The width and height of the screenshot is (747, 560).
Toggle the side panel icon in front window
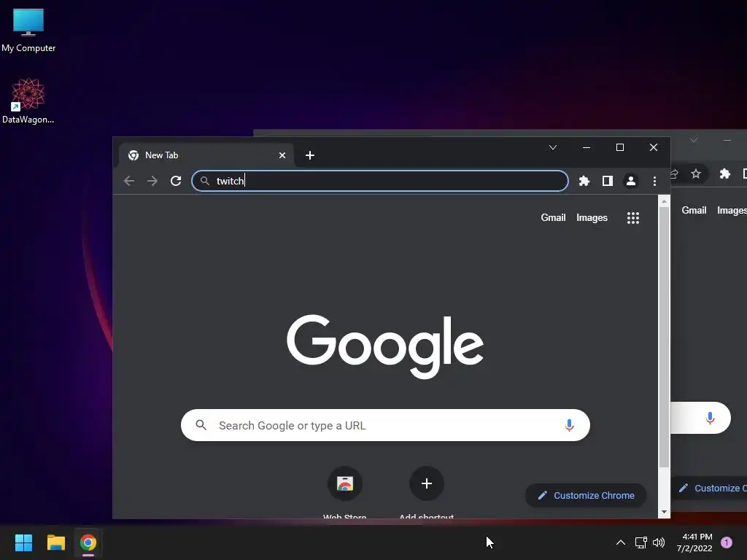point(608,181)
